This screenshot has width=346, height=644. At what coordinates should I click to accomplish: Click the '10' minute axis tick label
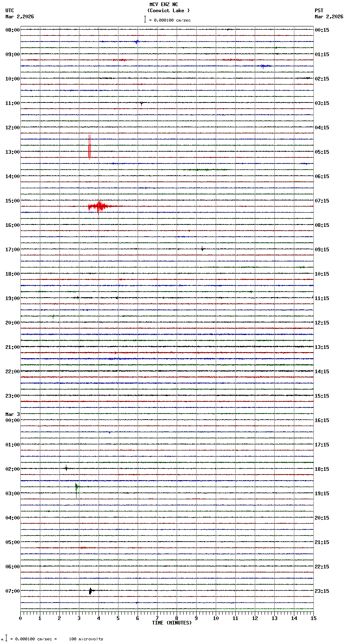point(216,618)
